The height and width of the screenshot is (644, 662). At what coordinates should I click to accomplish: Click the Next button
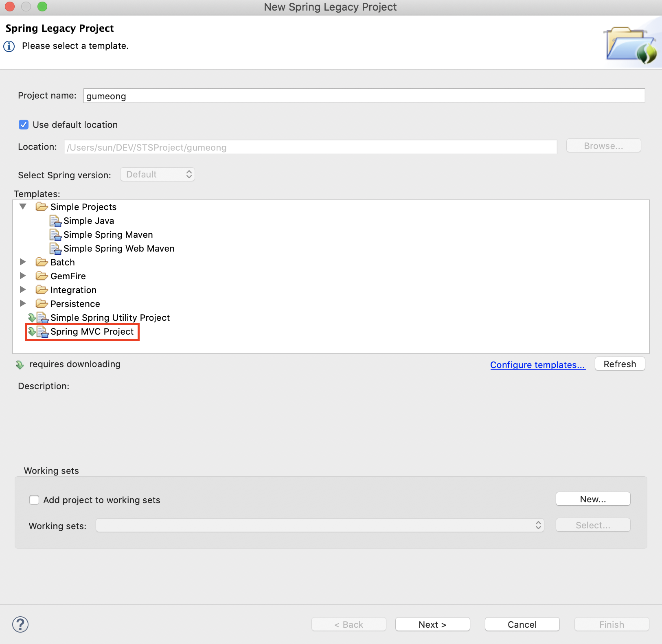(x=433, y=624)
